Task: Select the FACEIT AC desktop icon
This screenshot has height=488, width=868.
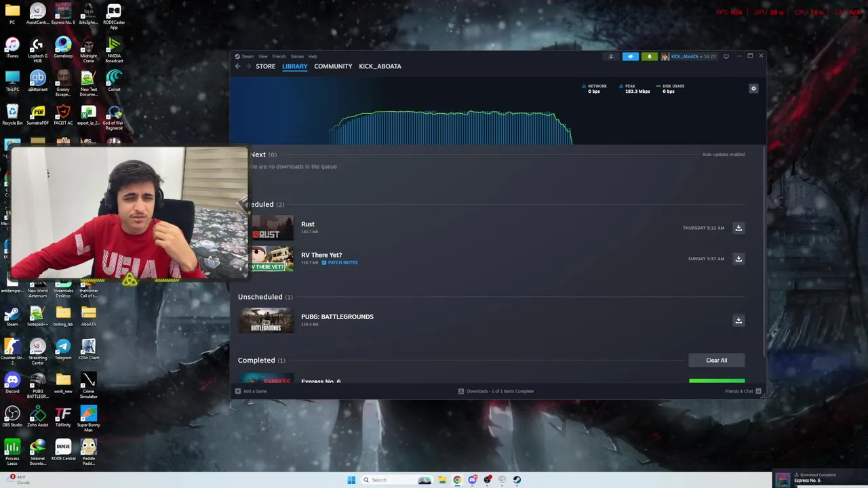Action: pos(63,115)
